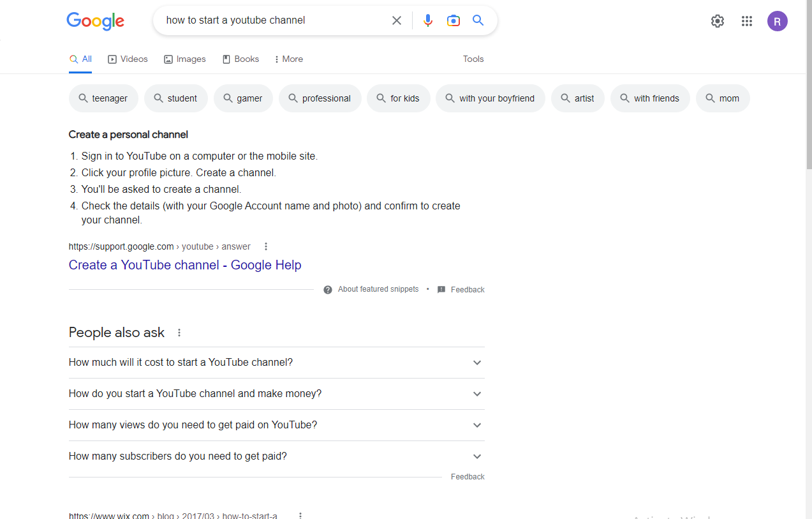
Task: Expand 'How much will it cost to start a YouTube channel?'
Action: coord(277,363)
